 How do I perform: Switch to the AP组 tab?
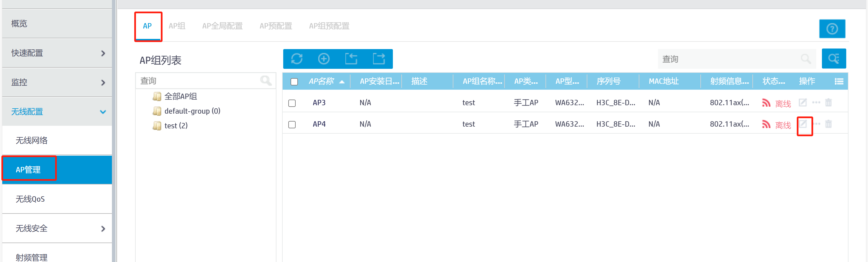[x=177, y=26]
